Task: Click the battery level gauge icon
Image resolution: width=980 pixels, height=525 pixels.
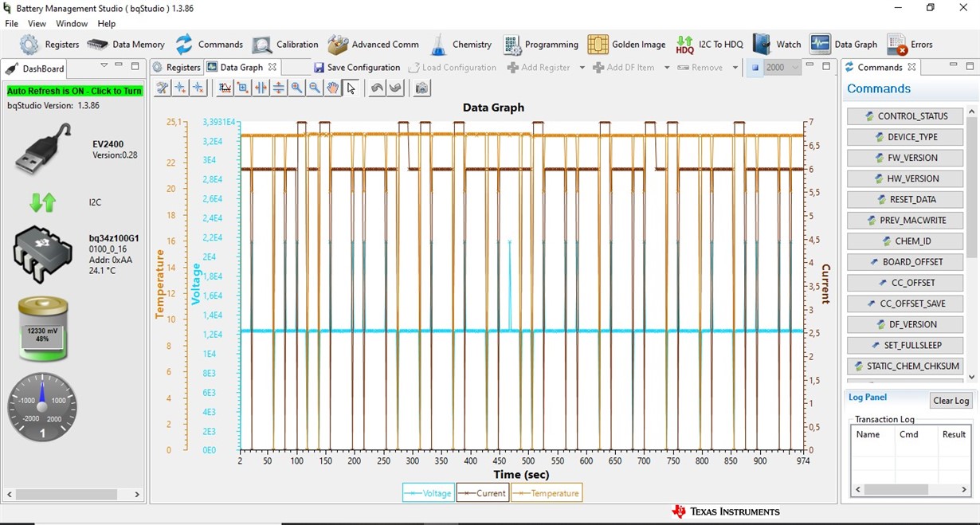Action: [43, 329]
